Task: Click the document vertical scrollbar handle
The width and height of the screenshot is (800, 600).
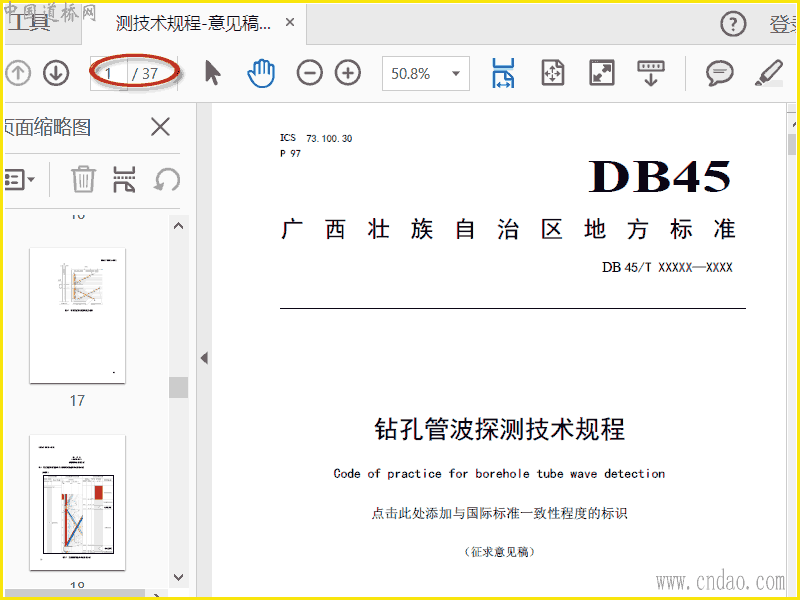Action: pos(792,144)
